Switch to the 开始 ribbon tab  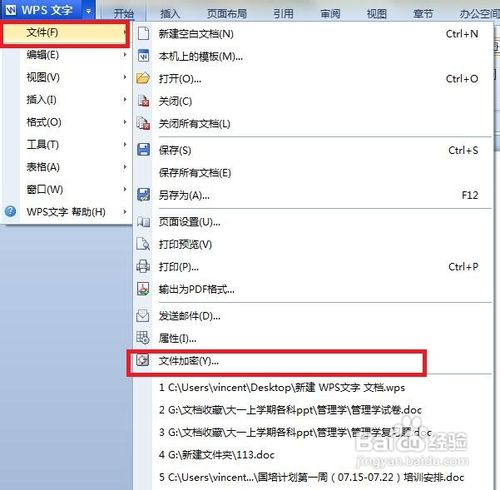[123, 14]
